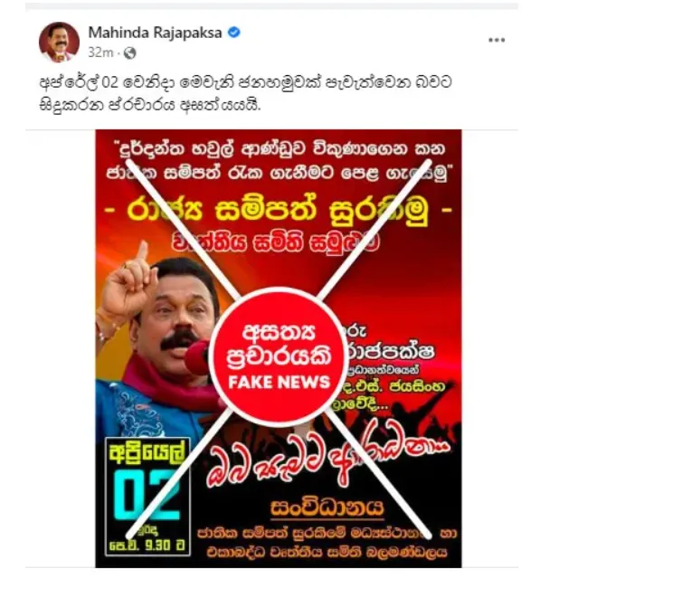Click the white quoted text atop poster

[x=279, y=161]
